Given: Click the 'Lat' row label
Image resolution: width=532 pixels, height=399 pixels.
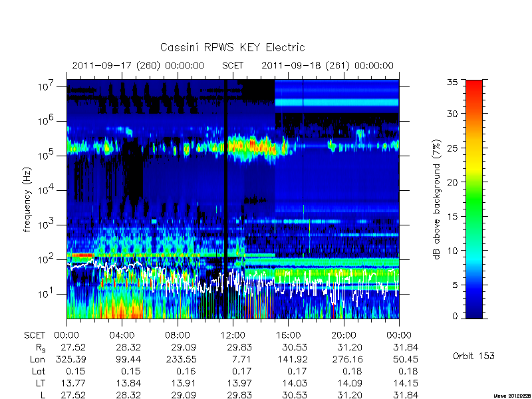Looking at the screenshot, I should (39, 371).
